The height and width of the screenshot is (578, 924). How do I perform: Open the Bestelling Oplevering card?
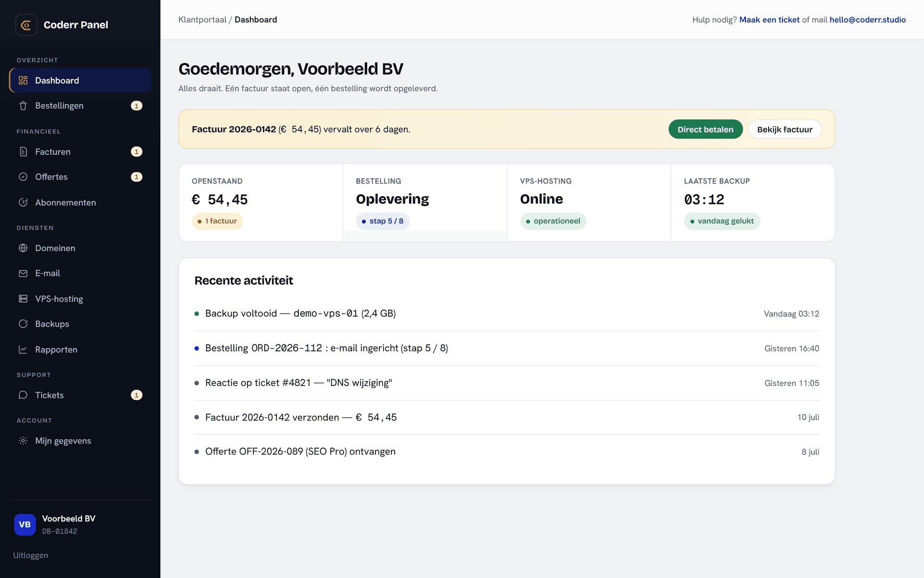click(x=425, y=202)
